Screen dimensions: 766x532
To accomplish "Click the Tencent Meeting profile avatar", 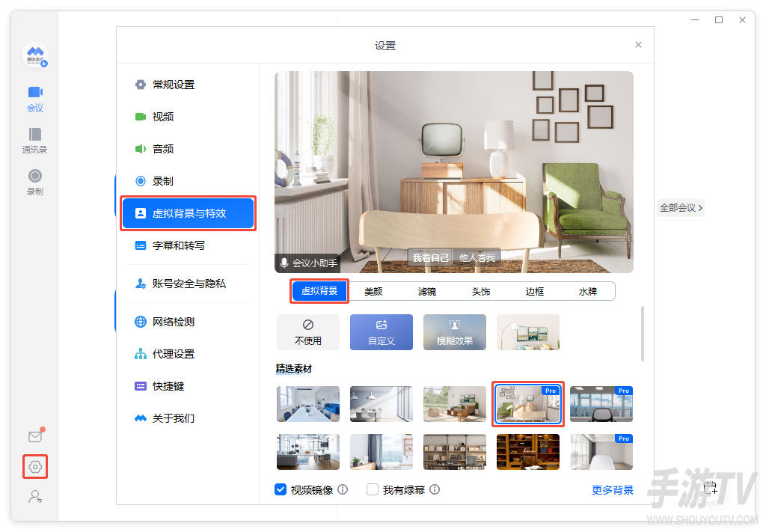I will [x=35, y=55].
